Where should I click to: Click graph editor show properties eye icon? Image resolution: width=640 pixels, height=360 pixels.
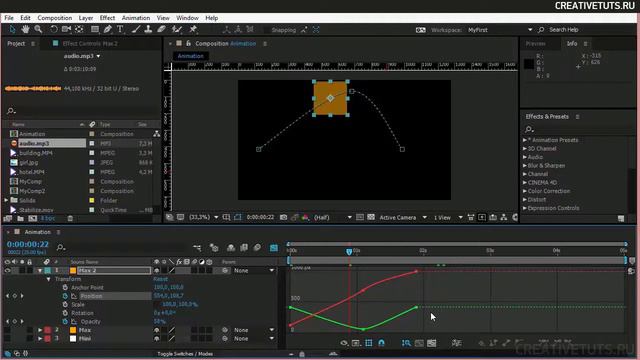[344, 343]
